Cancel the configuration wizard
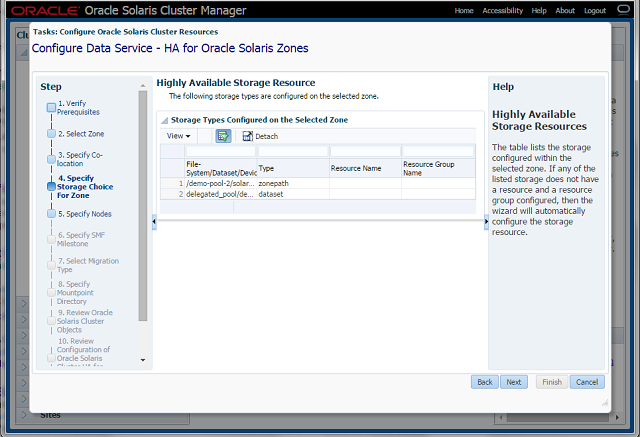Screen dimensions: 640x437 point(587,382)
